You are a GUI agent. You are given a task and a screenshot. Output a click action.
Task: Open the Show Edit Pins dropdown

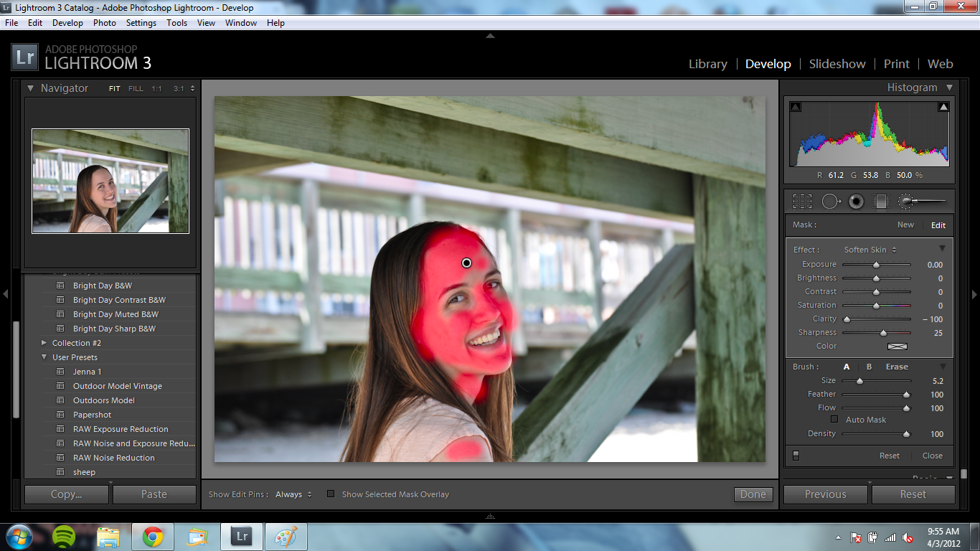point(293,494)
